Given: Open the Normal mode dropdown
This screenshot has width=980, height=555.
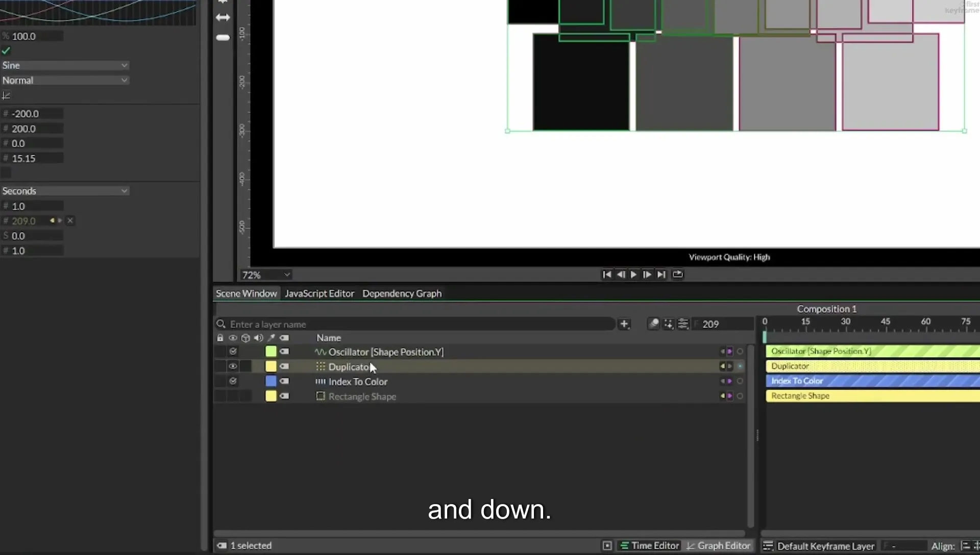Looking at the screenshot, I should pos(65,80).
